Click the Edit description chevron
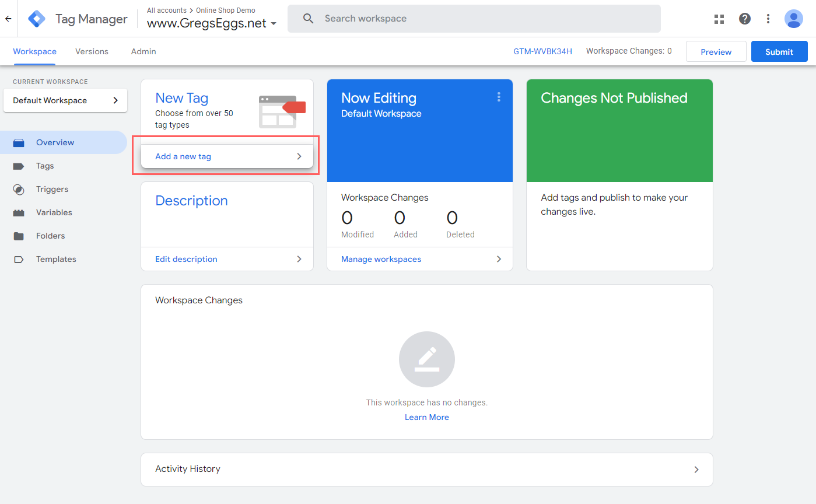The image size is (816, 504). (299, 259)
